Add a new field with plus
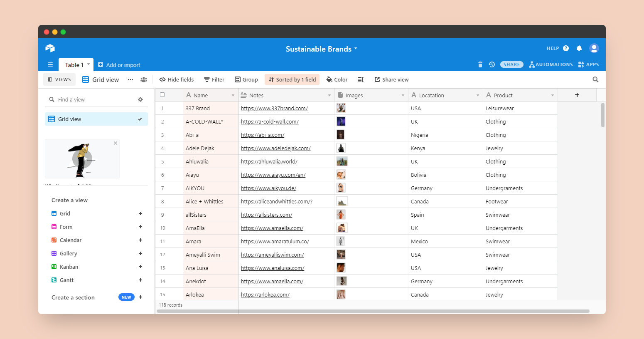Viewport: 644px width, 339px height. (577, 95)
